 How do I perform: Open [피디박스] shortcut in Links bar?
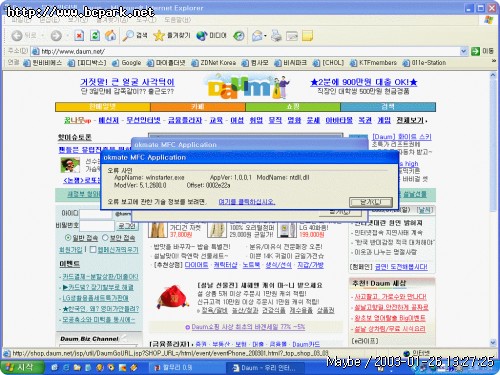click(x=87, y=63)
